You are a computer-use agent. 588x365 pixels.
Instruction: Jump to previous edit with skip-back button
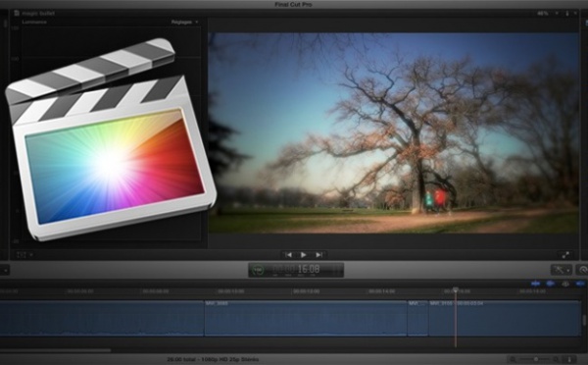click(x=288, y=255)
